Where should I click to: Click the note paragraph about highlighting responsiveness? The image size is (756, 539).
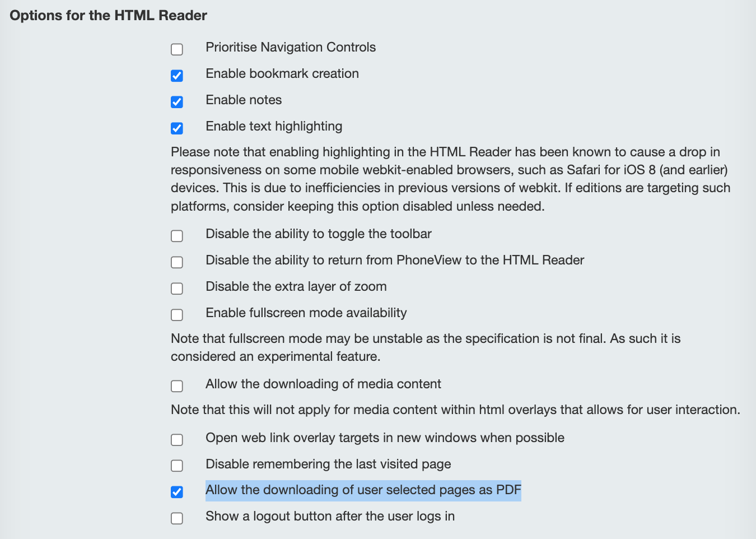pos(451,179)
